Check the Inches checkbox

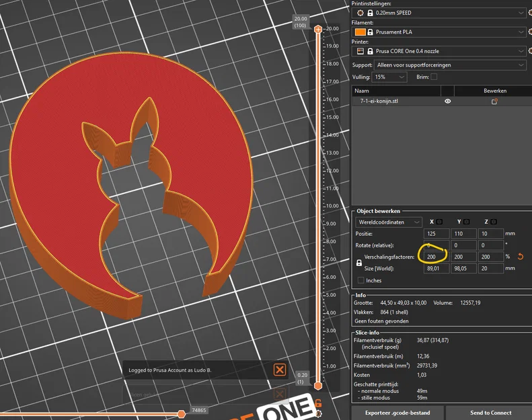(x=361, y=280)
